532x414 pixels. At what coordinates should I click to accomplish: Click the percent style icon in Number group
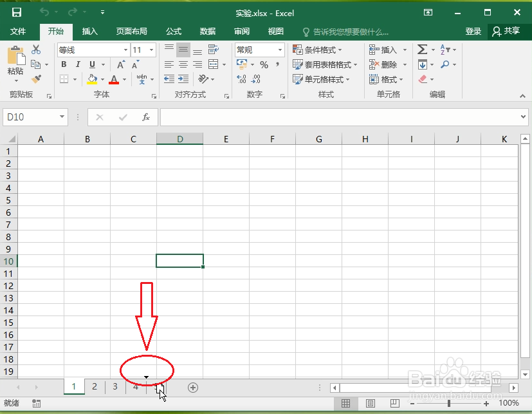click(264, 64)
